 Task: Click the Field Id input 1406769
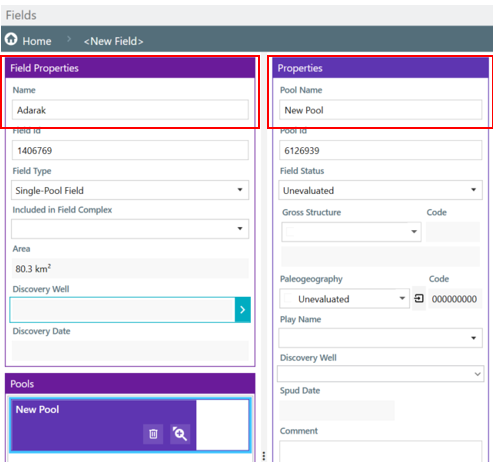(130, 150)
